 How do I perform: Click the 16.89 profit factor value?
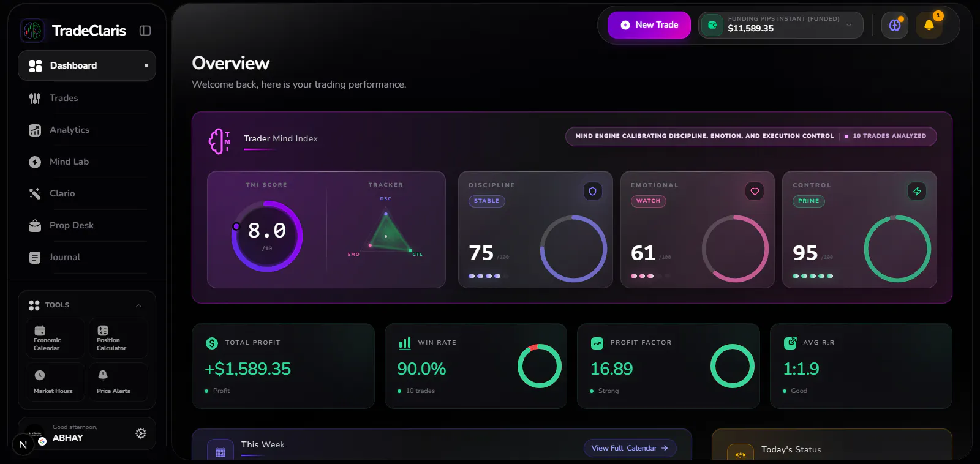611,369
